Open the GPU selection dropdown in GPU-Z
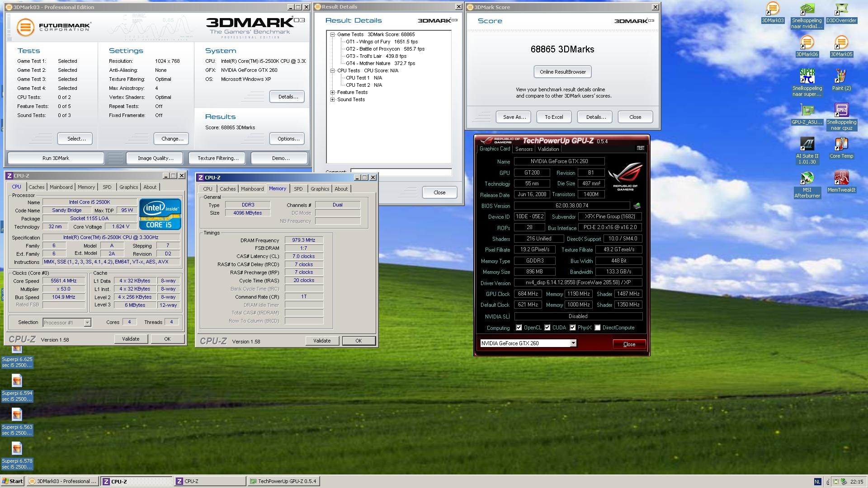Image resolution: width=868 pixels, height=488 pixels. pos(573,343)
